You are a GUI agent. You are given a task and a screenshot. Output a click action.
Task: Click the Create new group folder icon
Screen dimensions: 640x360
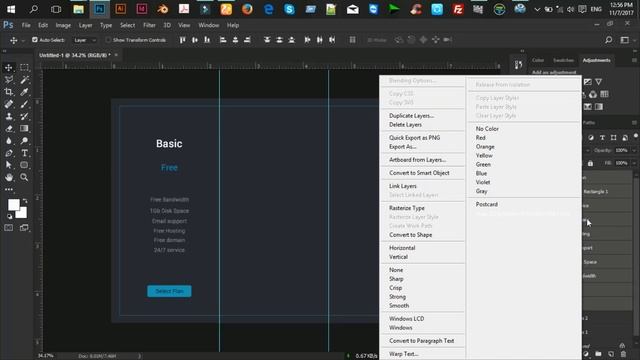pos(598,354)
